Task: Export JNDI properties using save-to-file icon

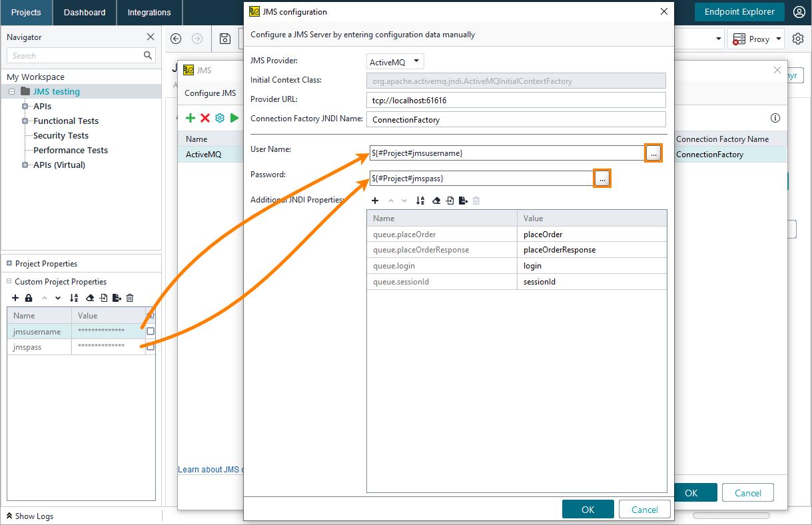Action: point(464,201)
